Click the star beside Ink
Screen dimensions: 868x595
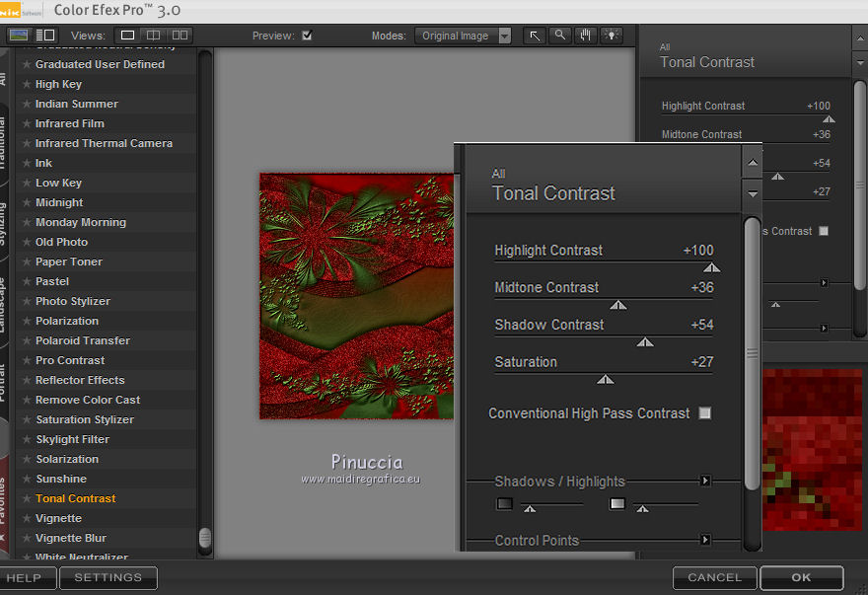click(26, 163)
